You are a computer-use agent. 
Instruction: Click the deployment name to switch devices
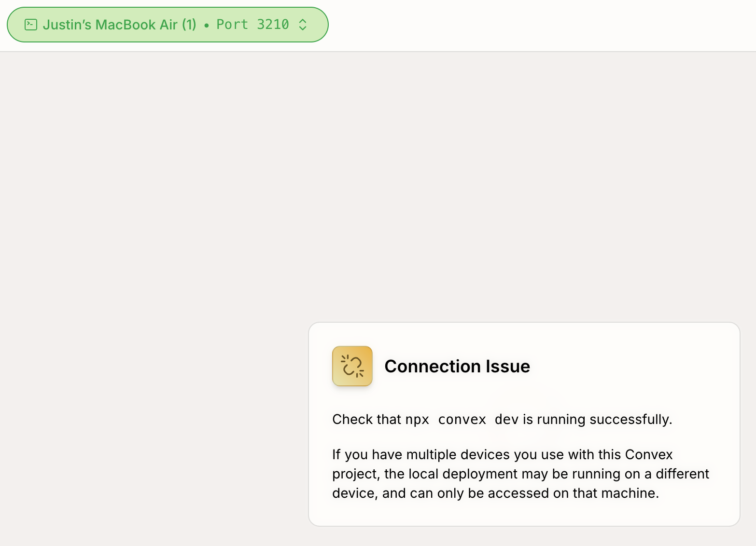coord(120,25)
